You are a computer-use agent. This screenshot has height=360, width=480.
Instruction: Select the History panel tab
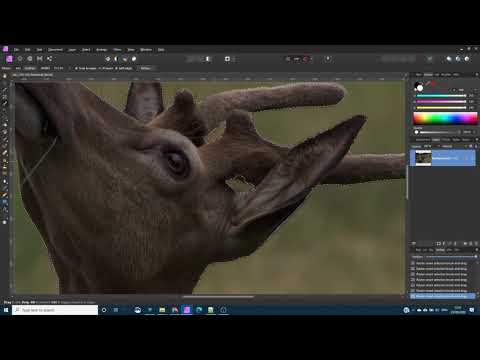[440, 250]
